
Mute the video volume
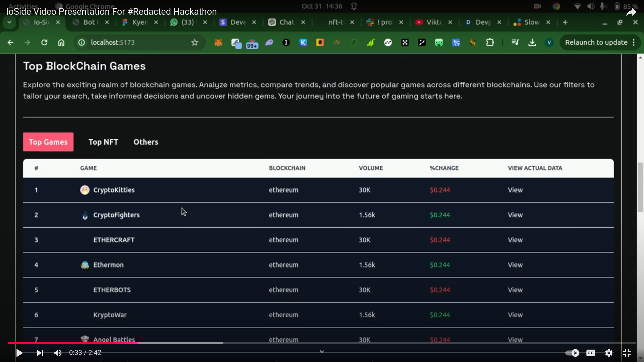coord(58,353)
